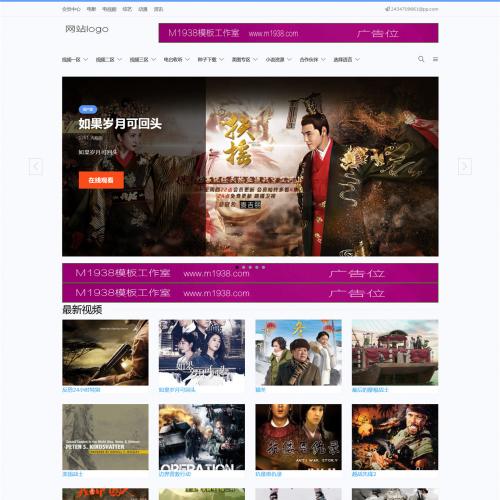Click the orange 在线观看 button

(x=101, y=180)
